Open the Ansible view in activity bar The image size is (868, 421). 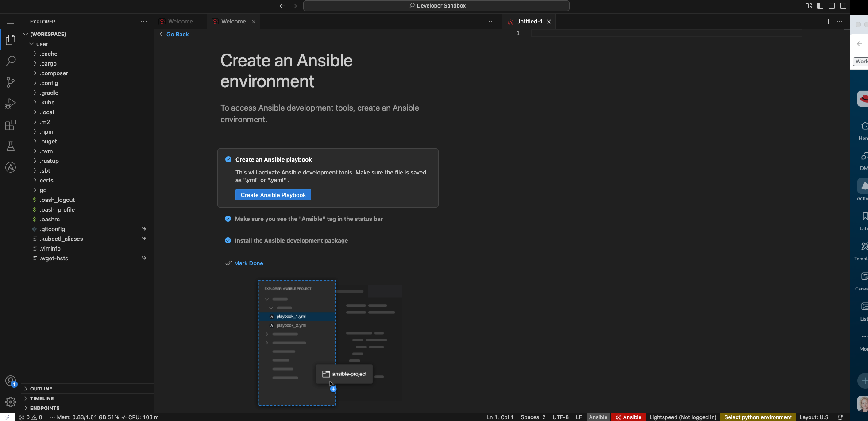tap(11, 167)
